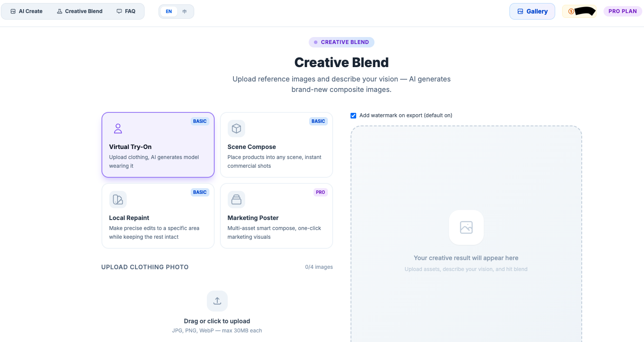Open the FAQ tab

click(126, 11)
